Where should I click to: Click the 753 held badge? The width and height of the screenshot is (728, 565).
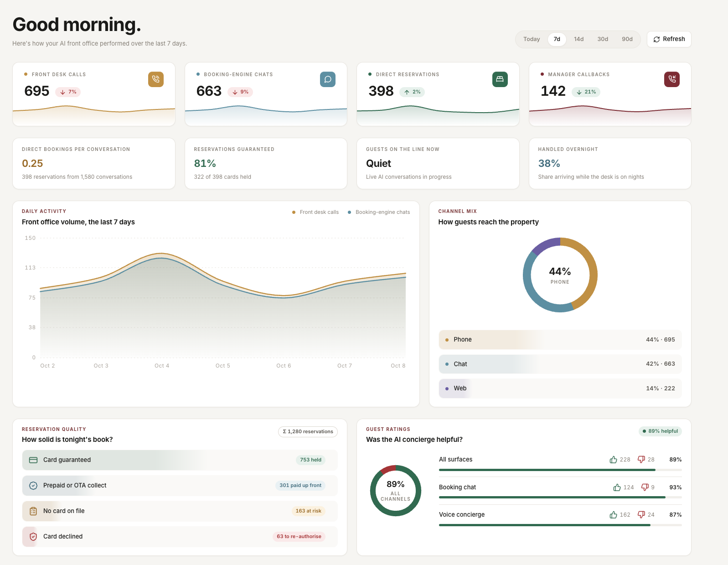pyautogui.click(x=311, y=460)
